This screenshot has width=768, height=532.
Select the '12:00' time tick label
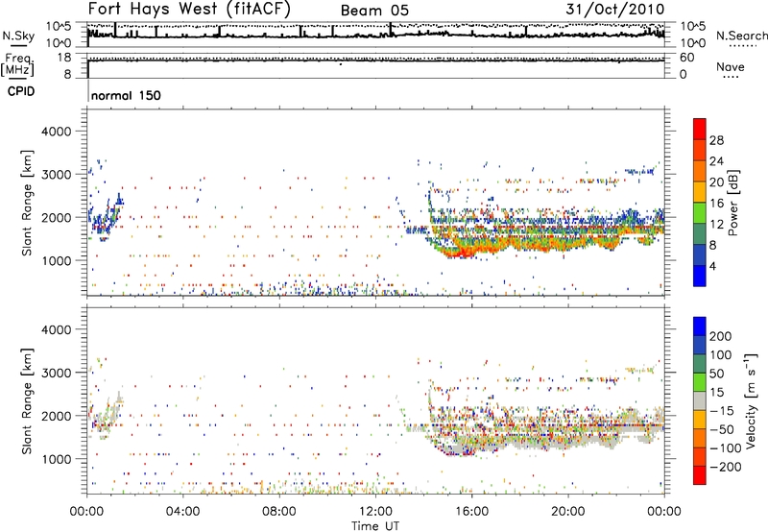[x=375, y=512]
